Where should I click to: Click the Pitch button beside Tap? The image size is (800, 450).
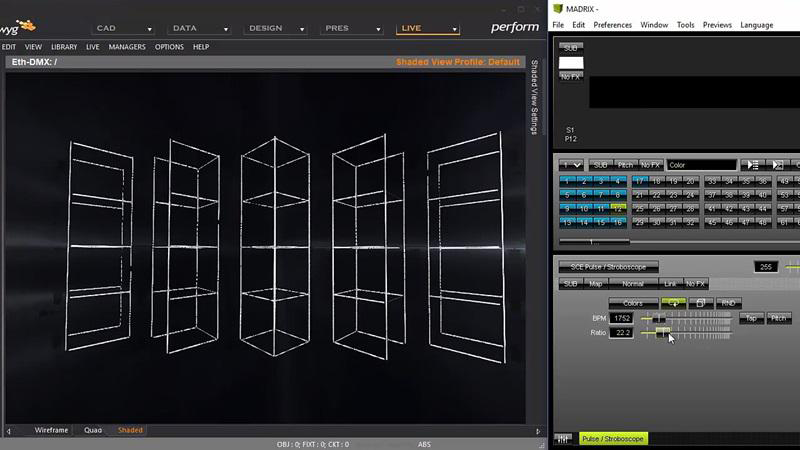[779, 318]
